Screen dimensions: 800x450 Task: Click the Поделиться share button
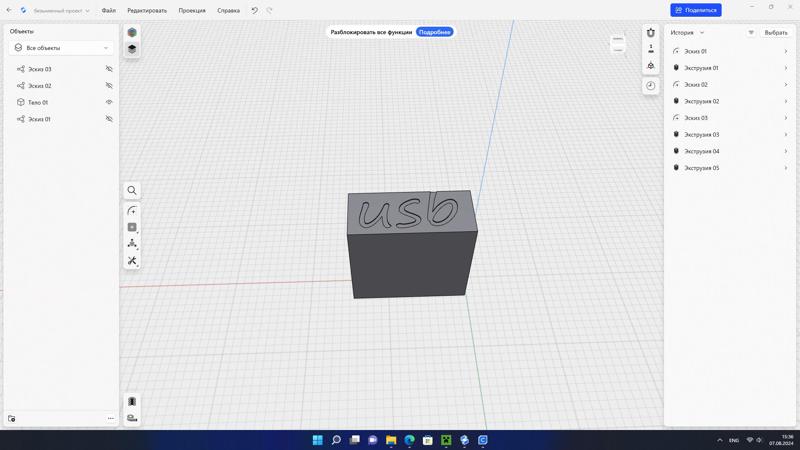[x=695, y=10]
